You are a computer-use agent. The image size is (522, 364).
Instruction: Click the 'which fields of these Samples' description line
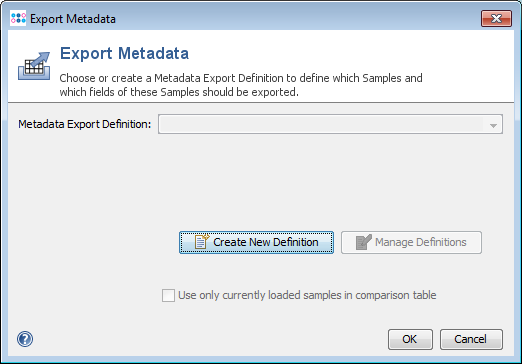coord(179,92)
